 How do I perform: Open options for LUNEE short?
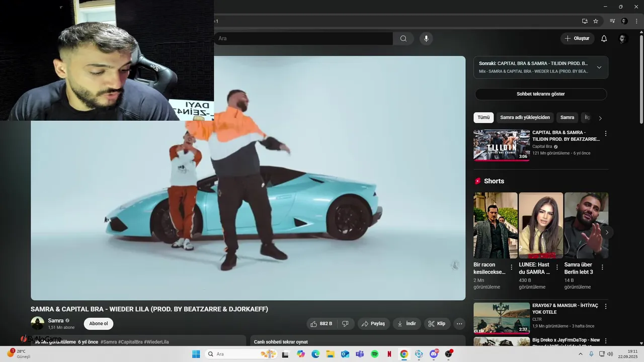pyautogui.click(x=557, y=267)
